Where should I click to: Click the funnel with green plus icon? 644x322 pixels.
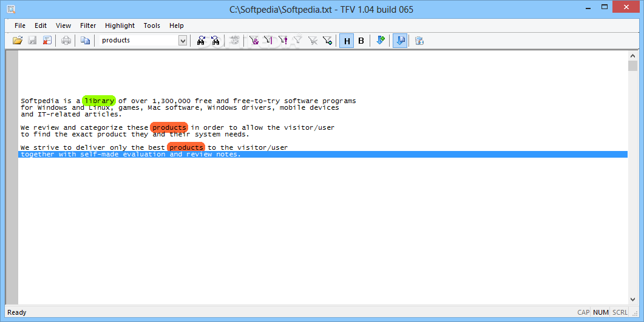tap(327, 40)
